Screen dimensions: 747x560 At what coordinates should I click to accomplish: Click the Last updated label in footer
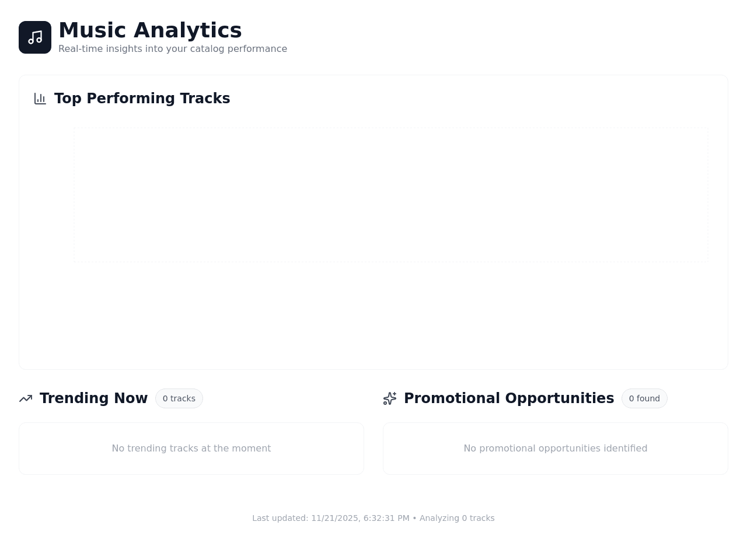coord(280,518)
